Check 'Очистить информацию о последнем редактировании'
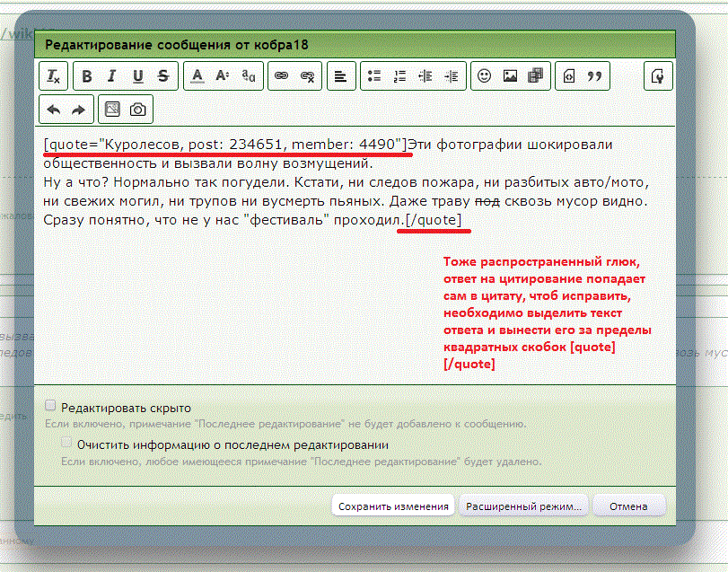This screenshot has width=728, height=572. pos(66,443)
